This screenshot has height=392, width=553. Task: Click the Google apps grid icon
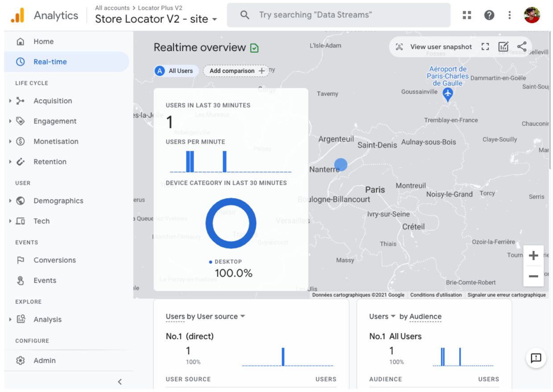467,15
